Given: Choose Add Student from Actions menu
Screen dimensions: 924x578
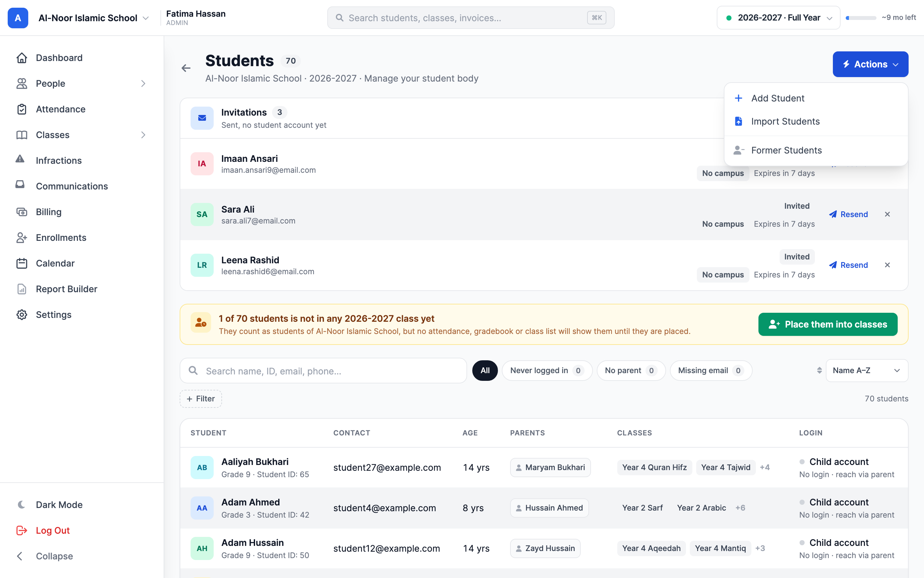Looking at the screenshot, I should click(x=816, y=98).
